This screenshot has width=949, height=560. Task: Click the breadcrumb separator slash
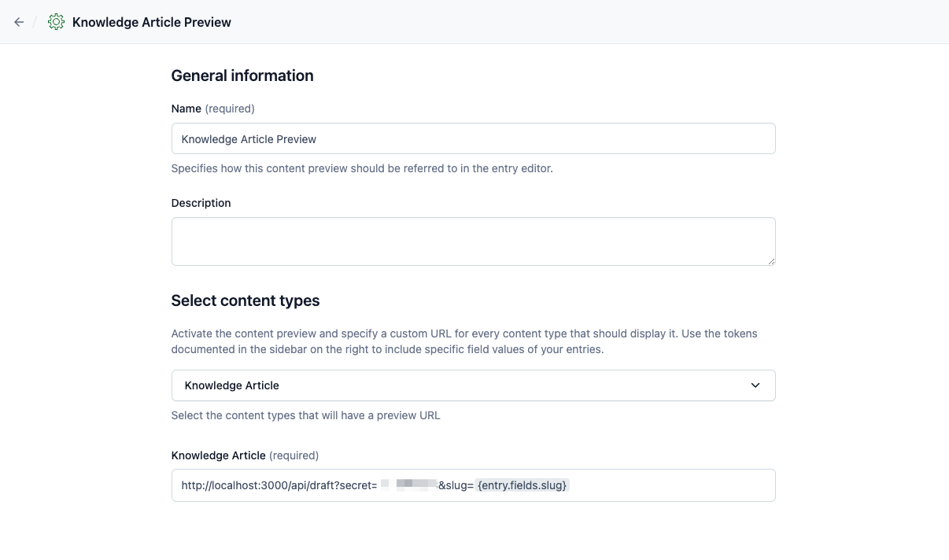(x=35, y=21)
